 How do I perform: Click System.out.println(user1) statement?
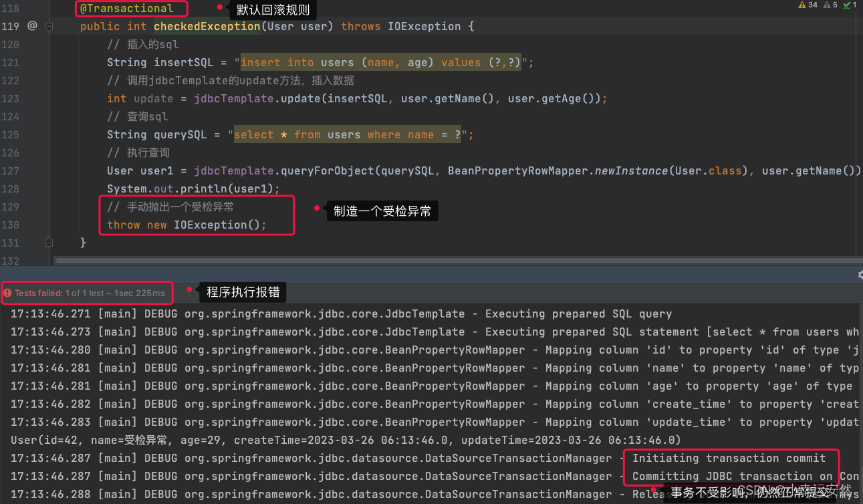click(x=193, y=189)
